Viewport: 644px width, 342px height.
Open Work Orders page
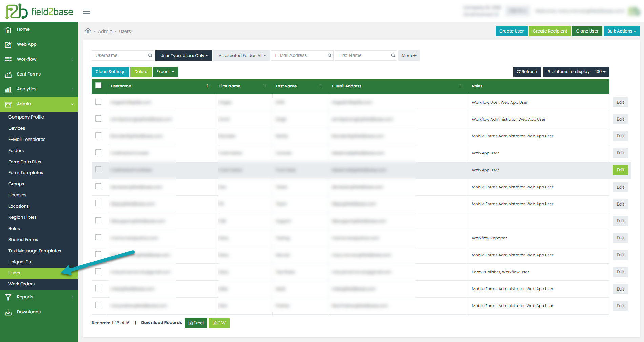[x=21, y=284]
